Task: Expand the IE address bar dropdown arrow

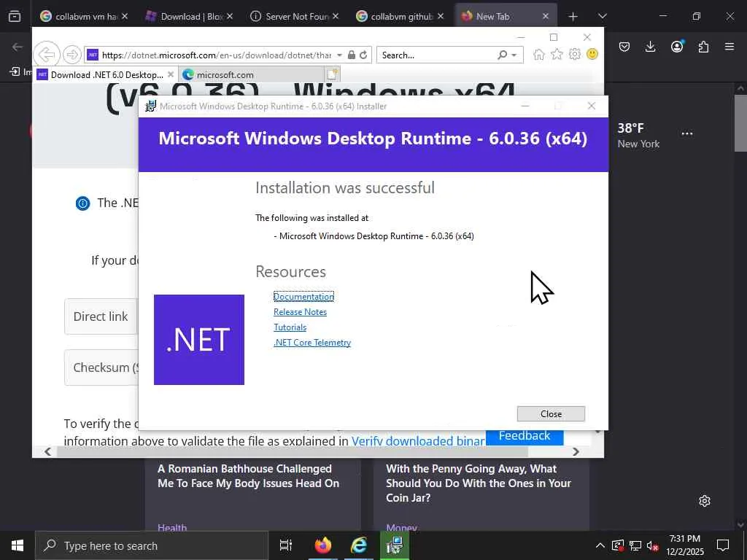Action: (339, 55)
